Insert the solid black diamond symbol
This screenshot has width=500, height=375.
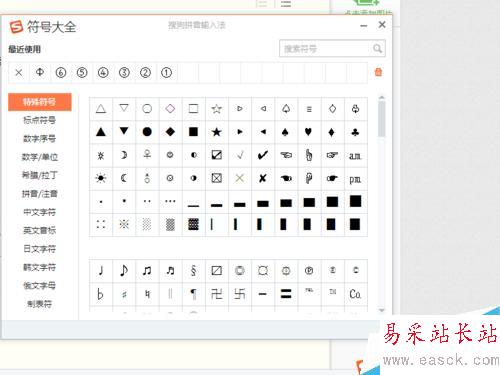point(170,132)
